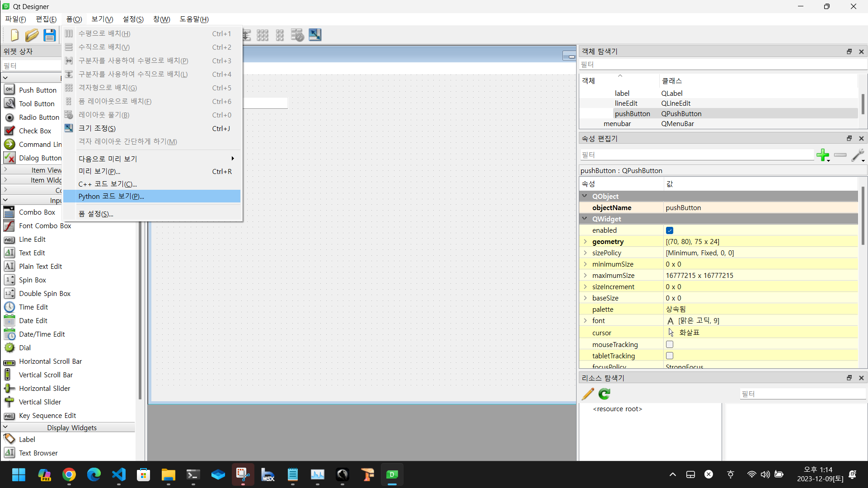
Task: Click the 속성 편집기 filter field
Action: [696, 155]
